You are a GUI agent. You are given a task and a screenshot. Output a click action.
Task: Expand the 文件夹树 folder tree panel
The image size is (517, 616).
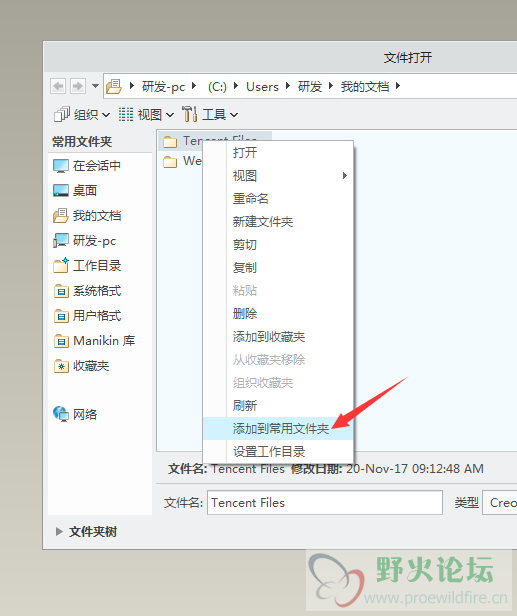(86, 532)
